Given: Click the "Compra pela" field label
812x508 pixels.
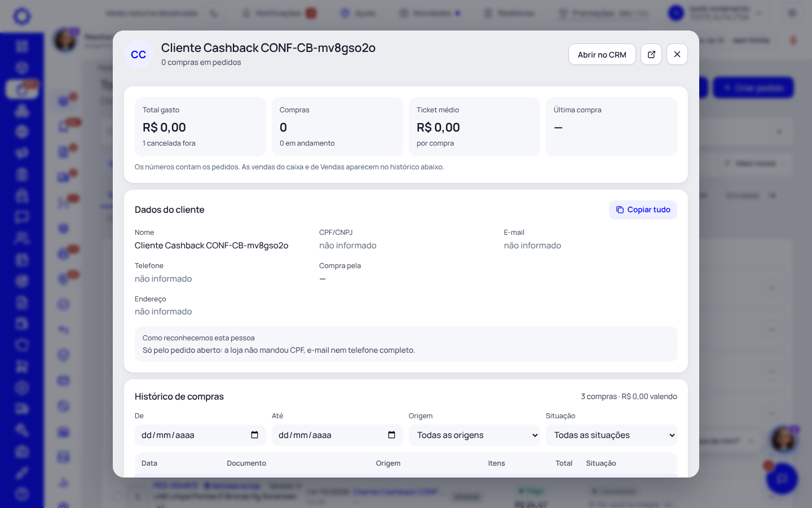Looking at the screenshot, I should tap(340, 266).
